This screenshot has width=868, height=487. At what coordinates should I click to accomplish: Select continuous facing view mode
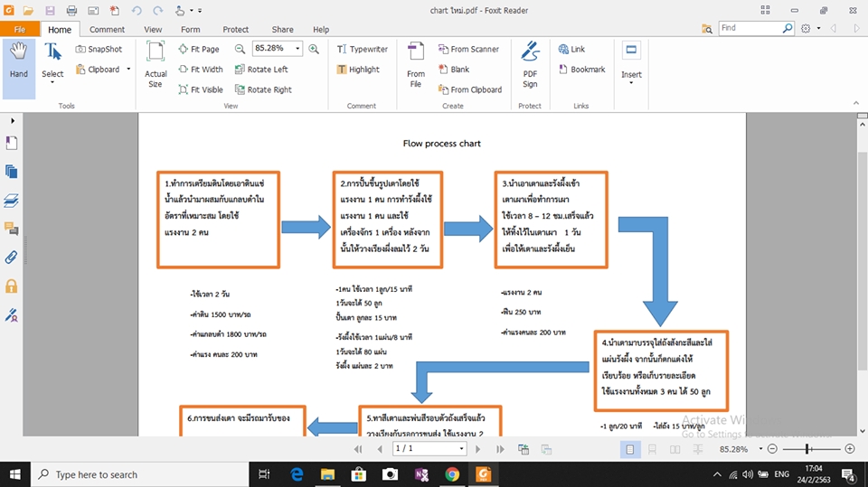[697, 449]
